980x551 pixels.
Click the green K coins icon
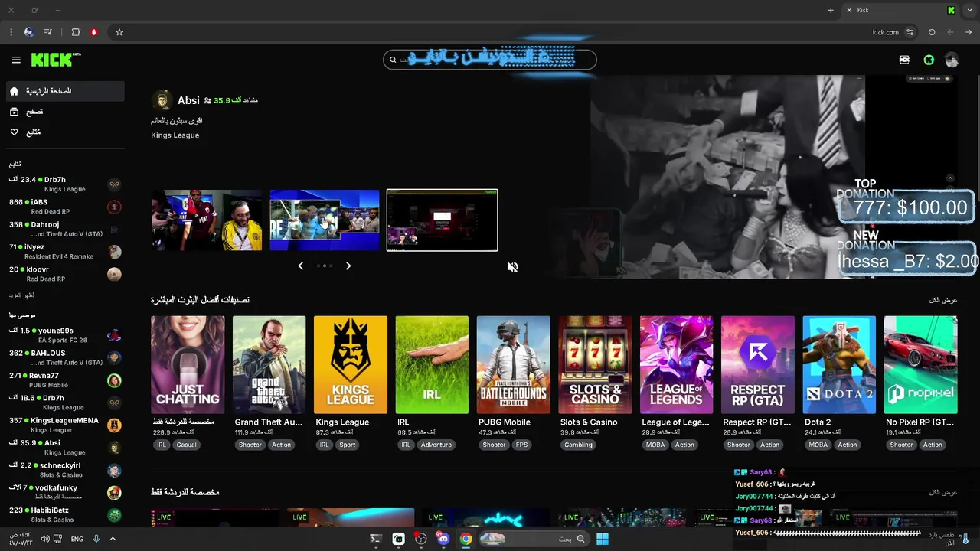click(929, 60)
